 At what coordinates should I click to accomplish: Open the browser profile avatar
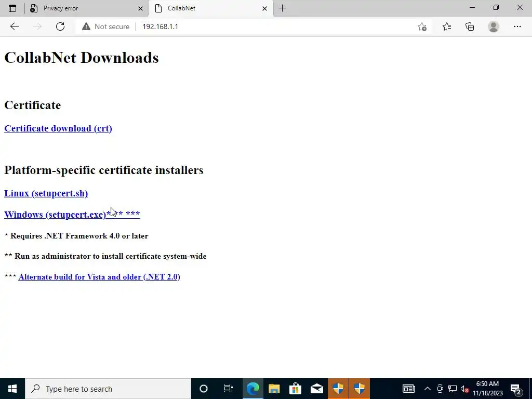494,26
